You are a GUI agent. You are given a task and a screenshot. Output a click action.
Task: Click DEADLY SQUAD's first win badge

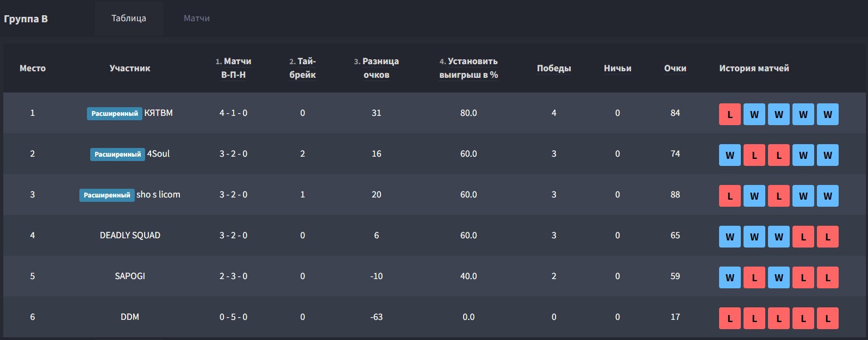click(x=730, y=237)
